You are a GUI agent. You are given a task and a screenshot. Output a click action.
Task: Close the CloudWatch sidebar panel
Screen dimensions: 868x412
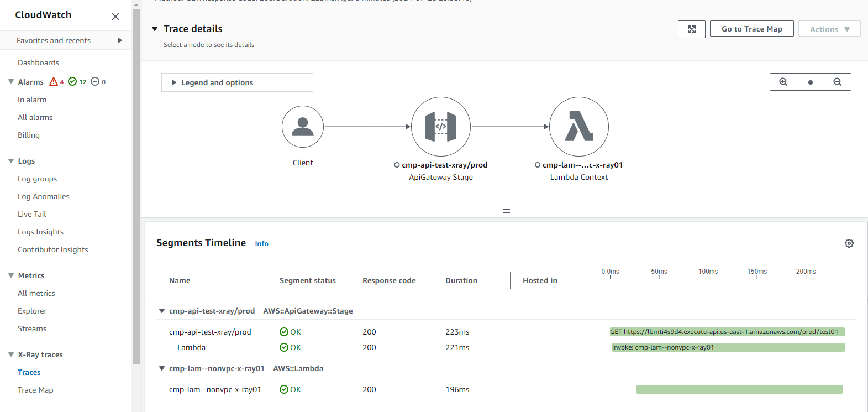tap(115, 17)
